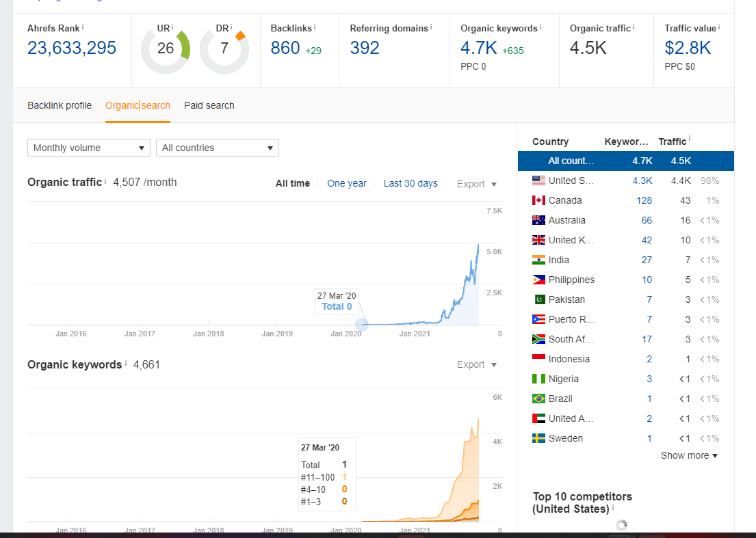Open the 392 referring domains link
This screenshot has width=756, height=538.
(x=365, y=48)
